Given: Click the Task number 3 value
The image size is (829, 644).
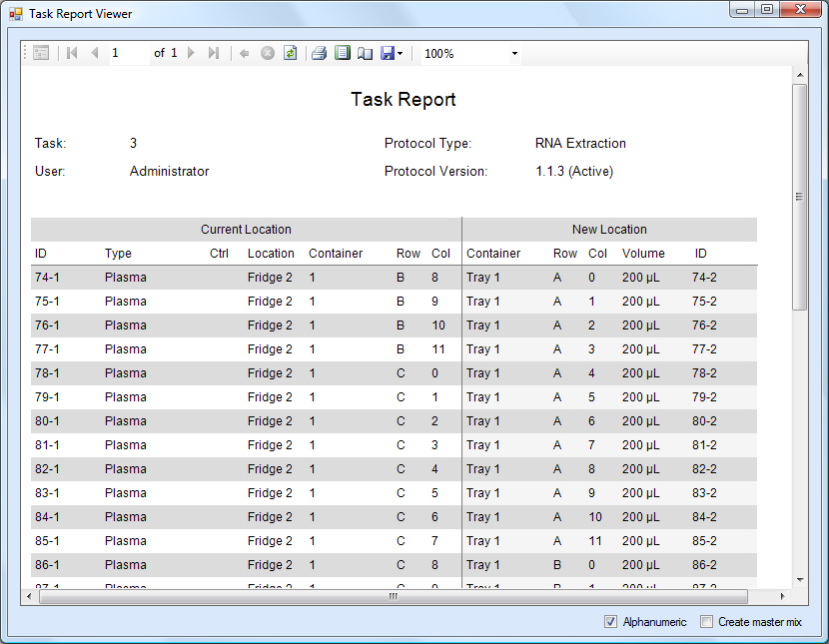Looking at the screenshot, I should click(x=133, y=143).
